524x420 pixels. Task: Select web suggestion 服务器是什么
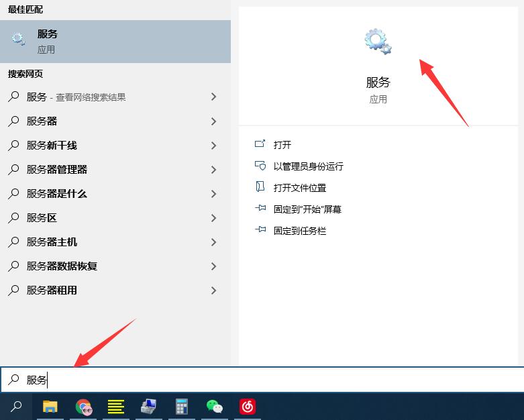(x=115, y=193)
